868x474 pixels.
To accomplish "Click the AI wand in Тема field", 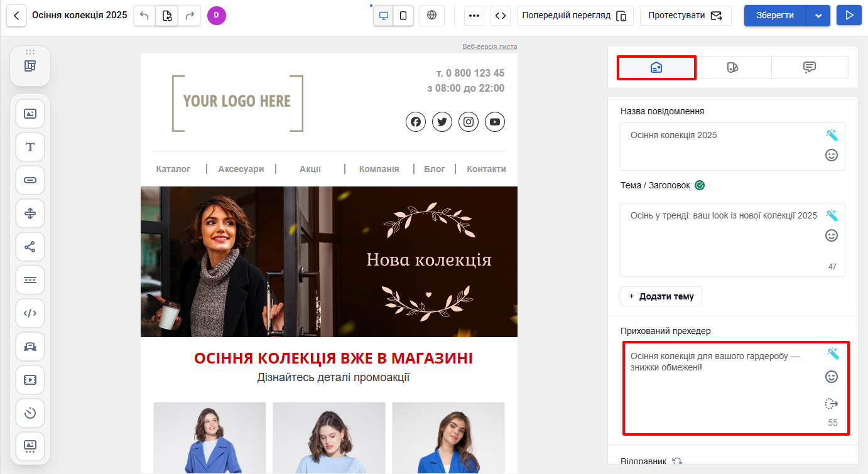I will (x=832, y=215).
